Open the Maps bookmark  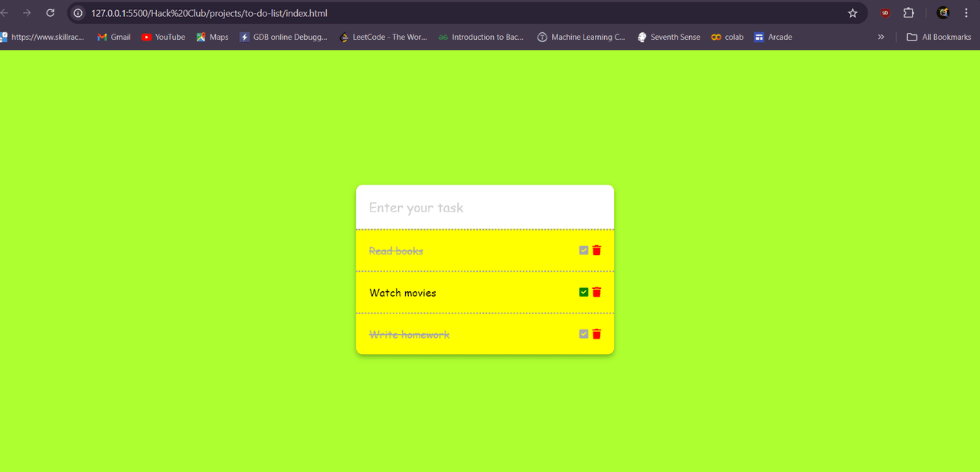[x=212, y=37]
